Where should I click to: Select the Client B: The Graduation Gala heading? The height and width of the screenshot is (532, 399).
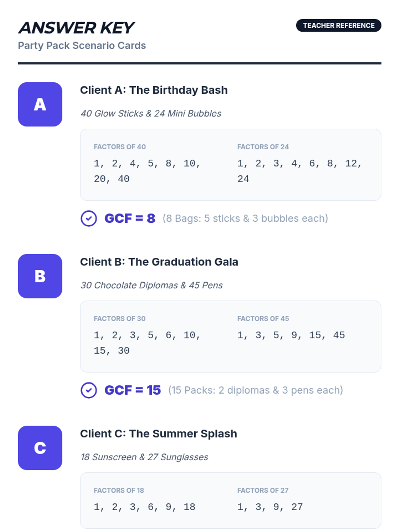(x=159, y=262)
